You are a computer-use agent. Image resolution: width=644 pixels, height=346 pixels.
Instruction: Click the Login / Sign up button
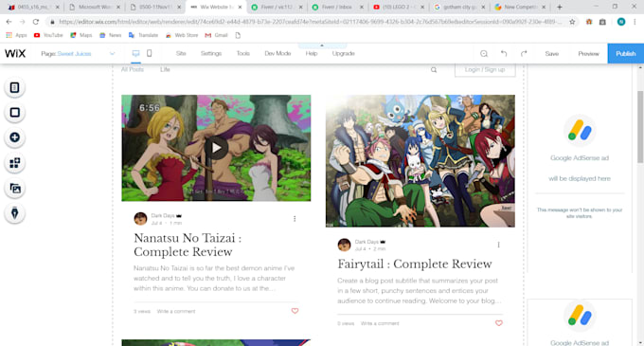[x=485, y=69]
